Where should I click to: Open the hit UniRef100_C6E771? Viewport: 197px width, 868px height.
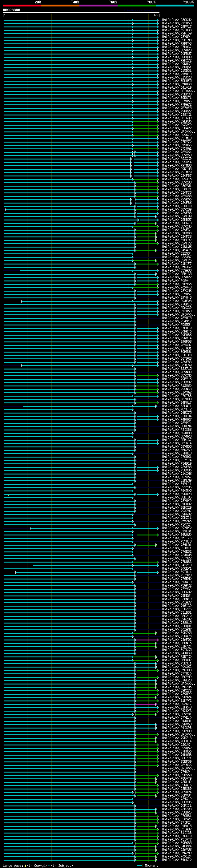tap(176, 758)
